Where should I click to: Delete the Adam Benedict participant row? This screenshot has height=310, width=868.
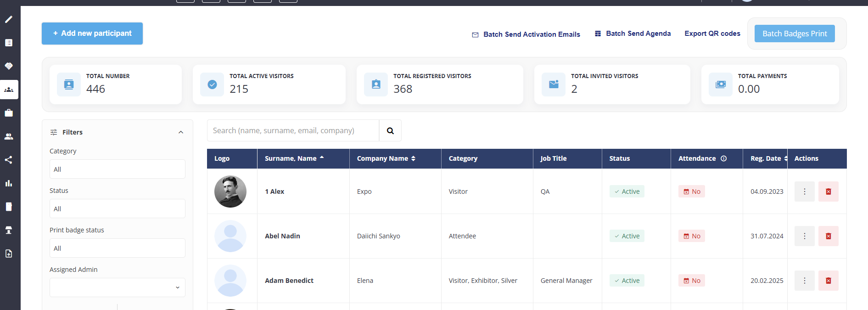click(x=829, y=281)
